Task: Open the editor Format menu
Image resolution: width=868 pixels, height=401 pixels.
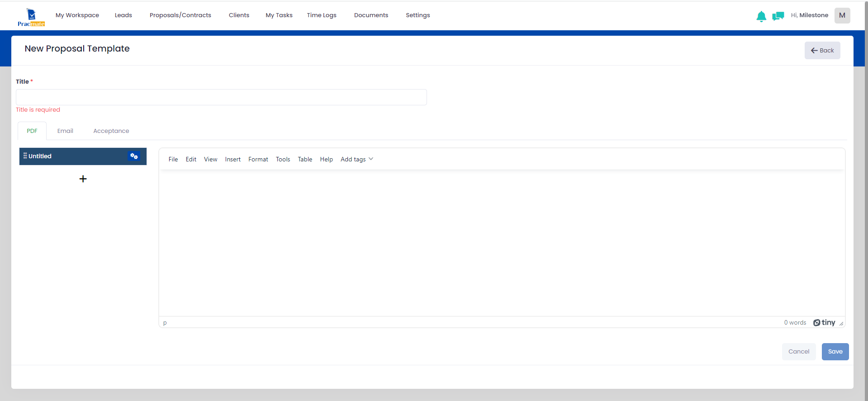Action: (258, 159)
